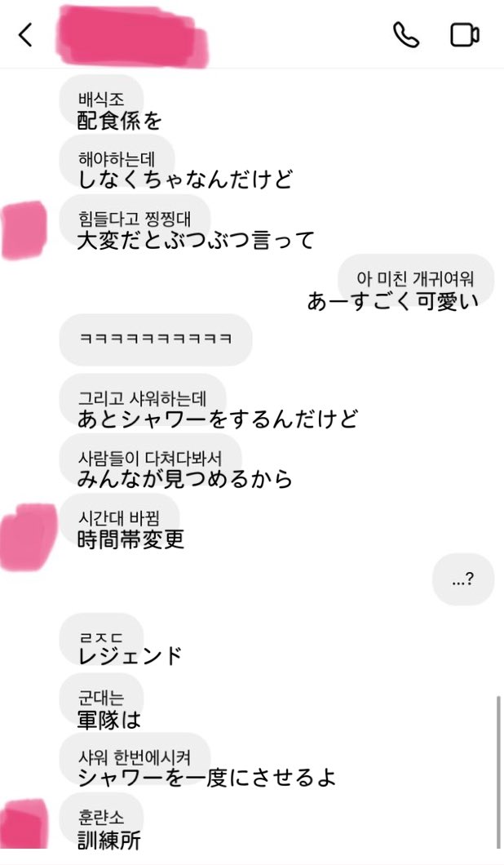Viewport: 504px width, 865px height.
Task: Select the ㄹㅈㄷ message bubble
Action: (x=101, y=638)
